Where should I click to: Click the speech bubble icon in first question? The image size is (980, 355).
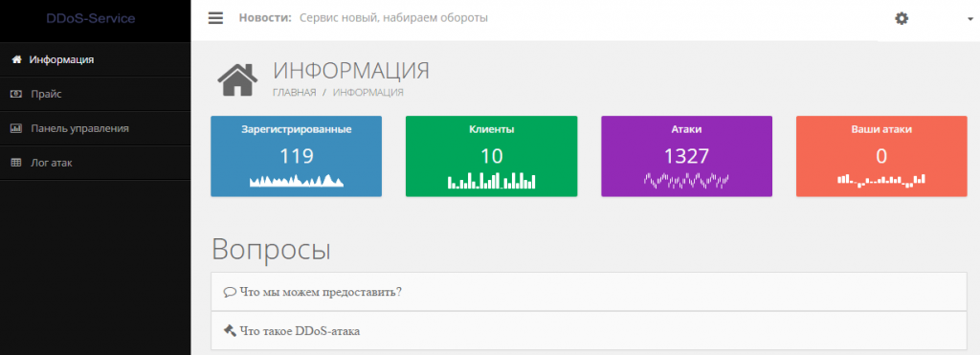click(x=230, y=292)
